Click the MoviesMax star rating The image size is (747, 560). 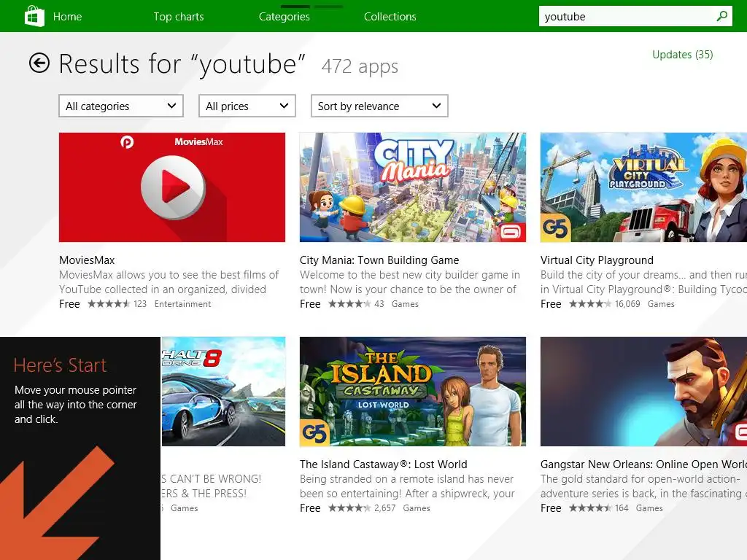109,304
